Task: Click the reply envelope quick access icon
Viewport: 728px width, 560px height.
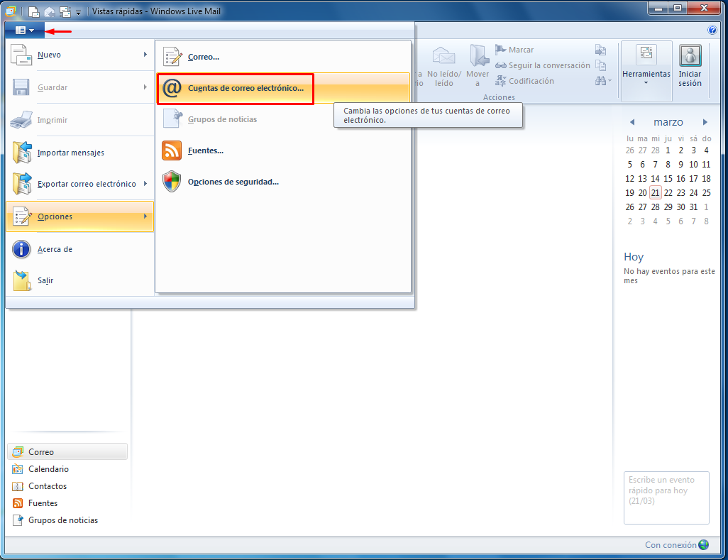Action: 50,12
